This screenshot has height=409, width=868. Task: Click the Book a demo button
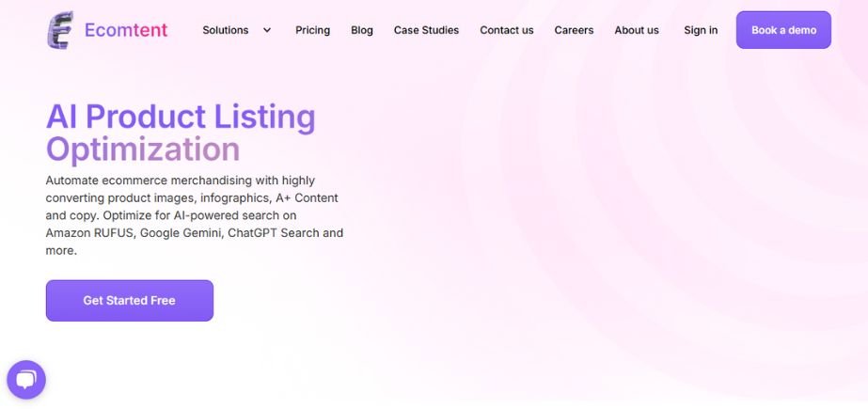click(x=783, y=30)
